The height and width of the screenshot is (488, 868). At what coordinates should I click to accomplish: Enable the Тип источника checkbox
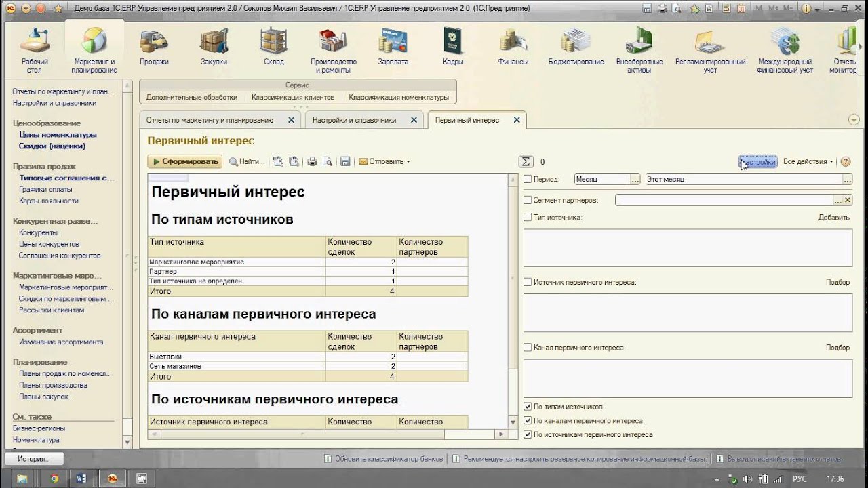pyautogui.click(x=528, y=217)
